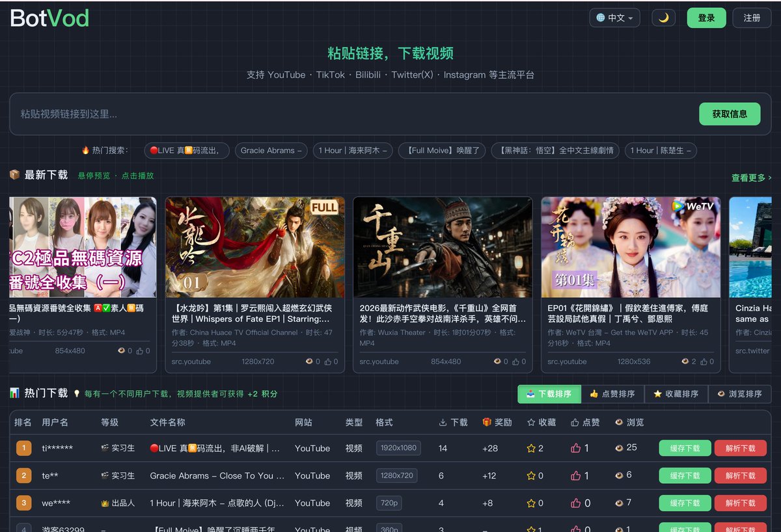The height and width of the screenshot is (532, 781).
Task: Select hot search tag Gracie Abrams
Action: click(x=271, y=150)
